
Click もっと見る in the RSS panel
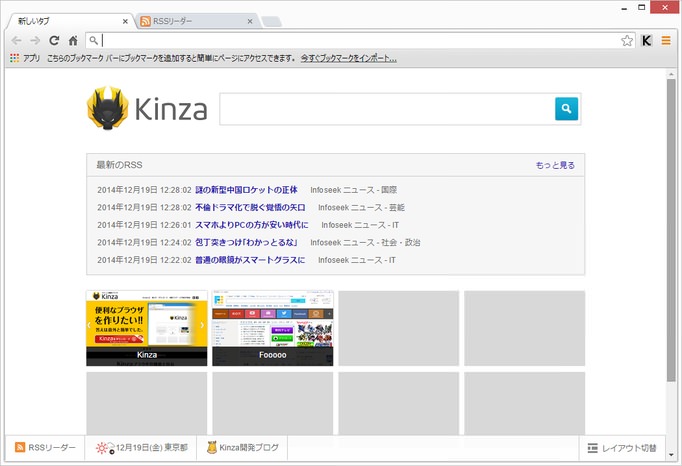coord(555,165)
